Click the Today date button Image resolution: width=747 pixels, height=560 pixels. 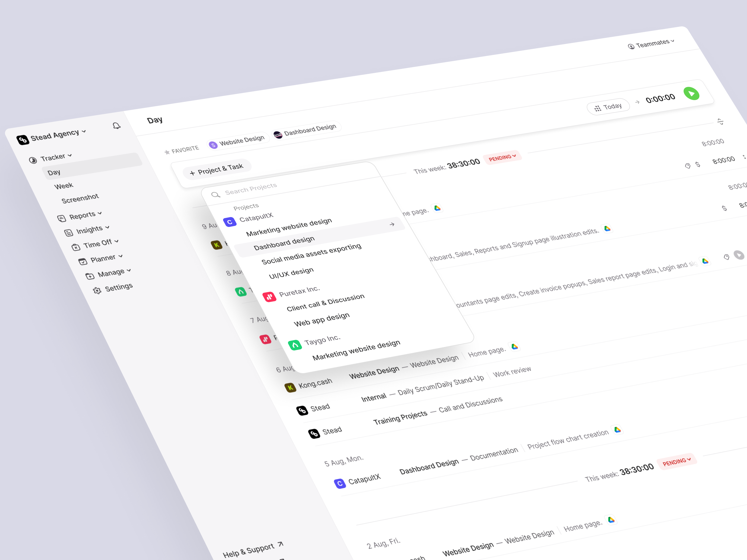[x=608, y=107]
